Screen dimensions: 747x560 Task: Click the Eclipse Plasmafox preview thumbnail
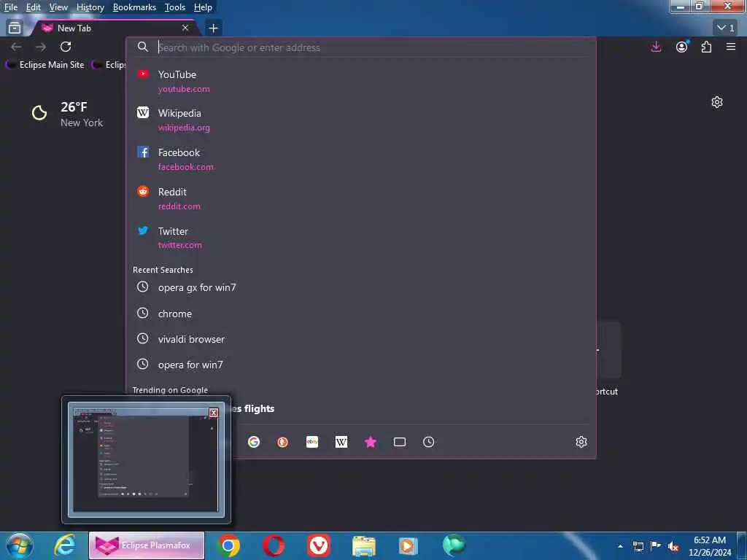coord(146,460)
